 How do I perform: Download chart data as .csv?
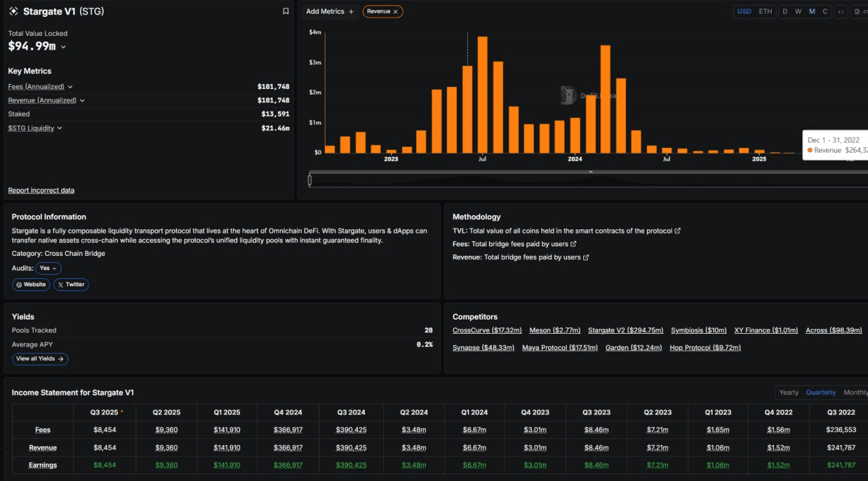859,12
